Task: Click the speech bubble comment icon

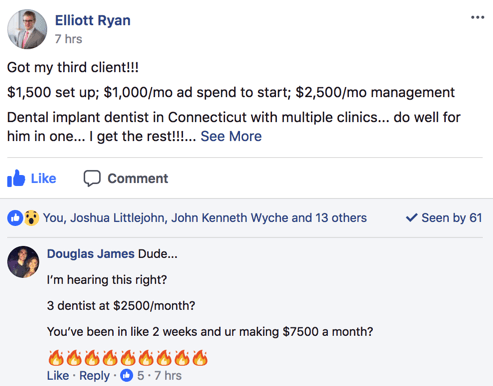Action: coord(92,178)
